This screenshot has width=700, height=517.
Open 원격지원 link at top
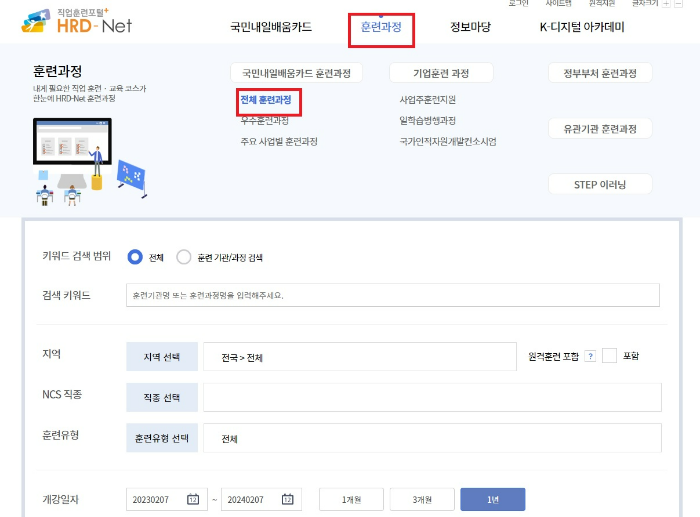(x=602, y=3)
